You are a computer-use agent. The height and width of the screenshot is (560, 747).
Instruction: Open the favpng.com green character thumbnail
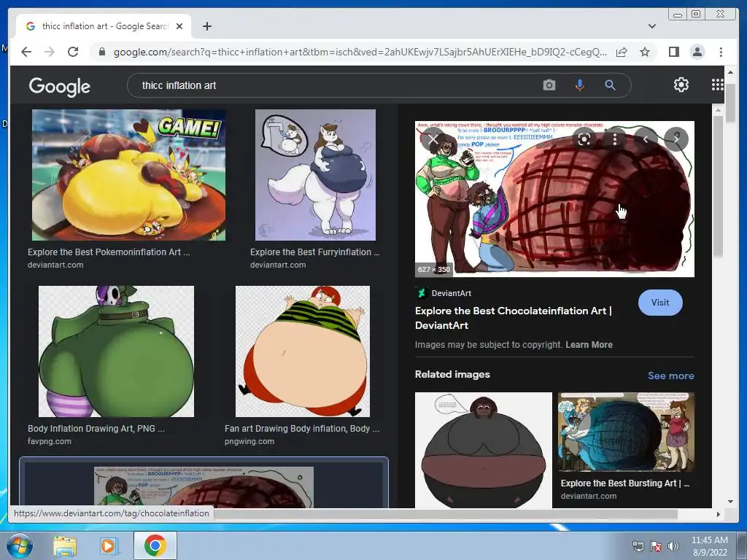tap(116, 351)
